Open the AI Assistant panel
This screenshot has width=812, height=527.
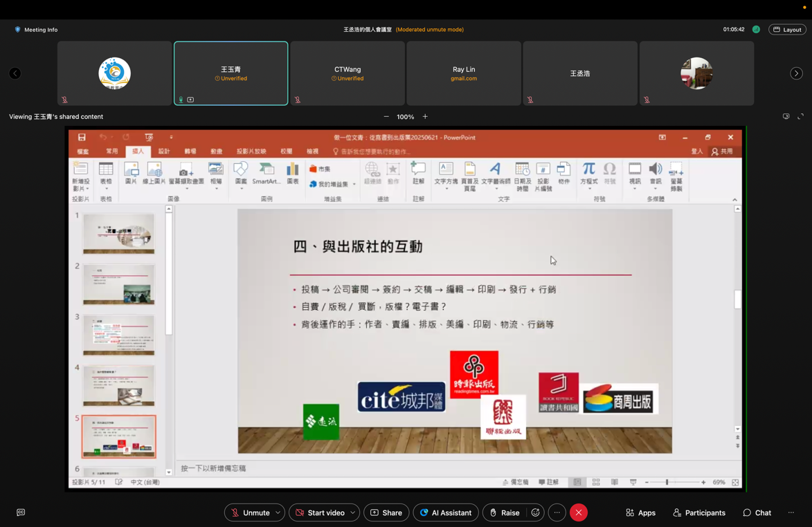tap(445, 512)
